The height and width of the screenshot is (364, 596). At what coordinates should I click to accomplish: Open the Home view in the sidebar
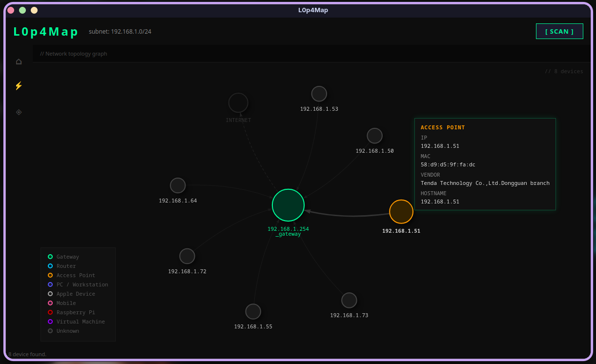pyautogui.click(x=19, y=61)
